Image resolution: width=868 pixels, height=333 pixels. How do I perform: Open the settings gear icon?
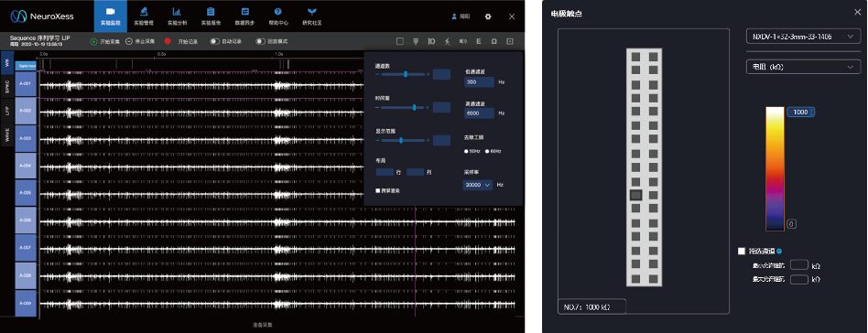coord(488,16)
